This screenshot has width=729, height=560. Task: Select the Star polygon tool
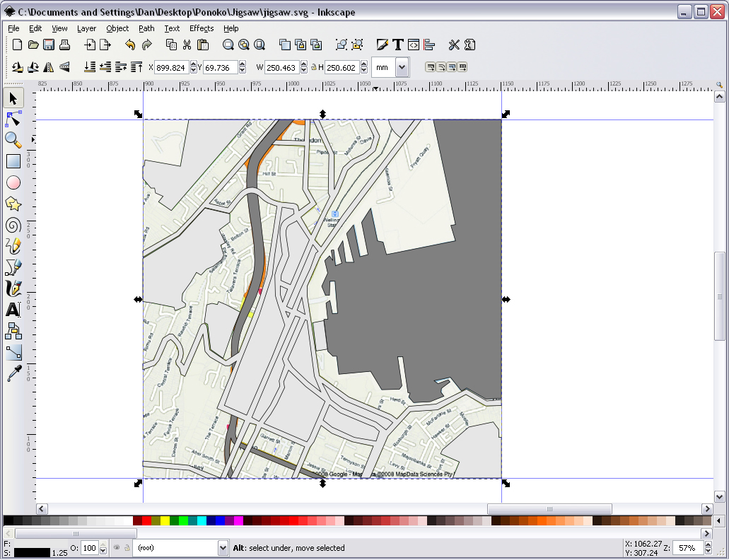click(x=13, y=204)
